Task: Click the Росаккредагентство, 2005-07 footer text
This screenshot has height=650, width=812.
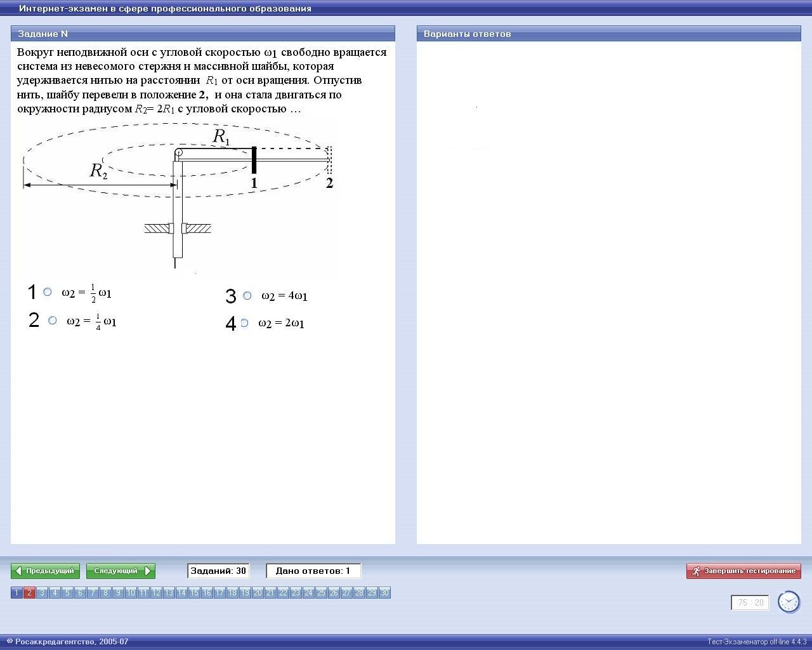Action: 68,642
